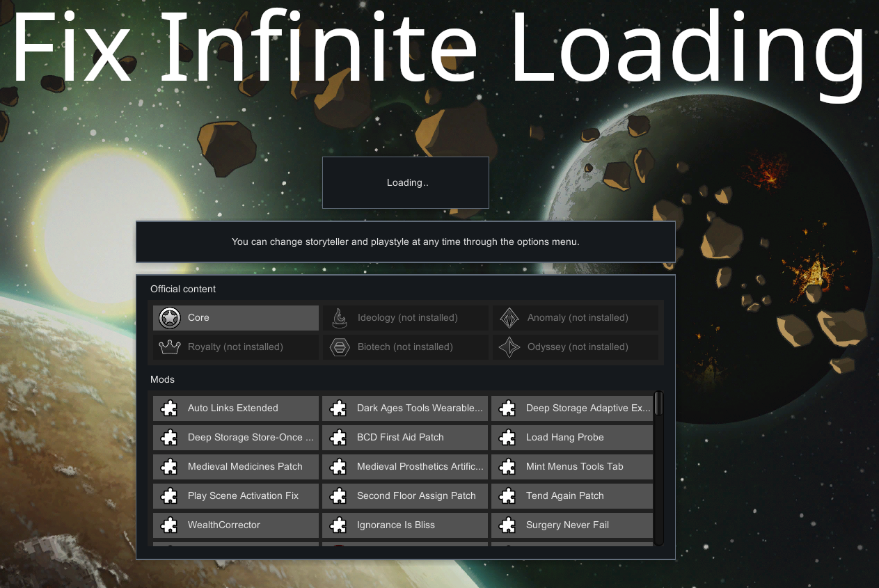Click puzzle icon beside Mint Menus Tools Tab
Image resolution: width=879 pixels, height=588 pixels.
(x=507, y=467)
